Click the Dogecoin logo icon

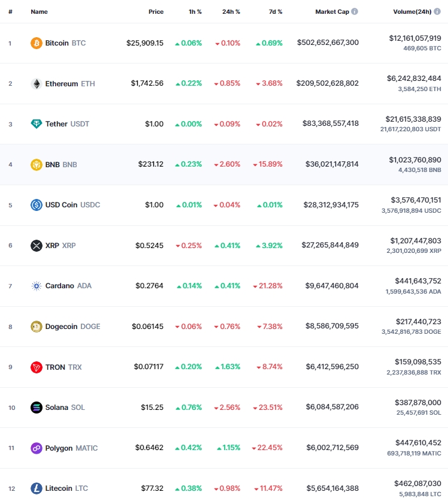click(x=37, y=327)
